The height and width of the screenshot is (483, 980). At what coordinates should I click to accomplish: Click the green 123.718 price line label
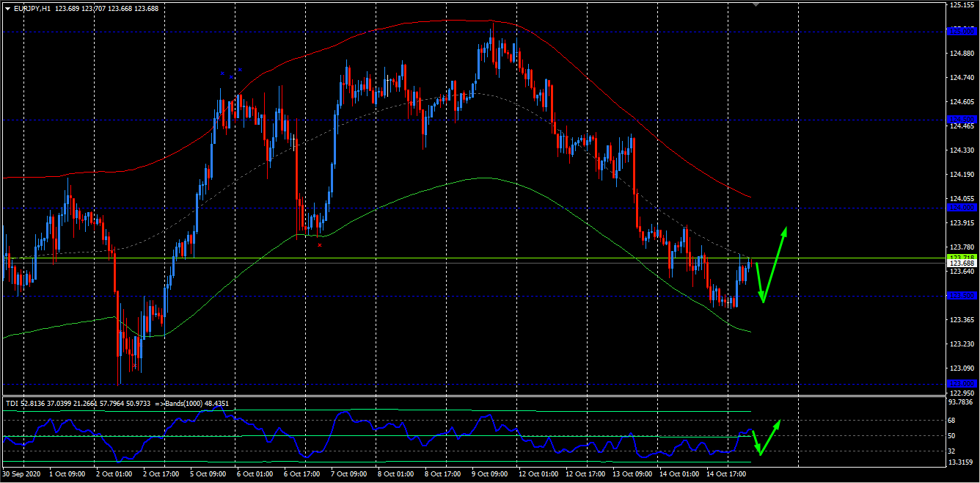[962, 258]
